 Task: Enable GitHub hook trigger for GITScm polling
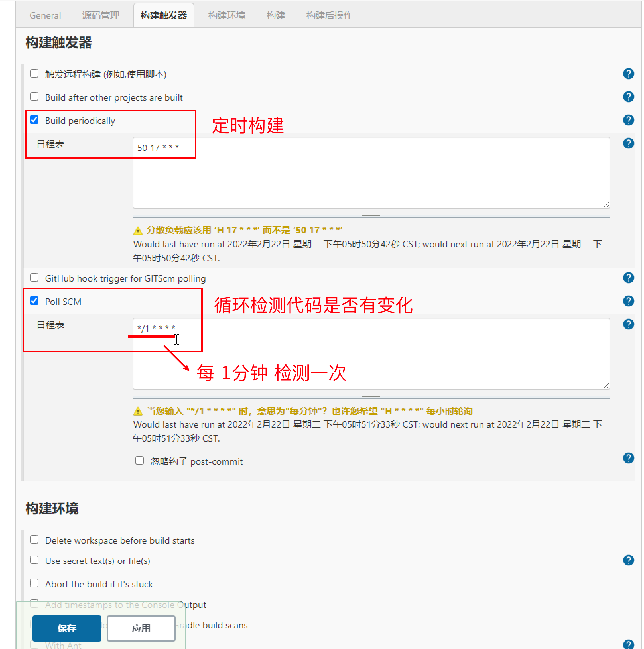tap(34, 278)
